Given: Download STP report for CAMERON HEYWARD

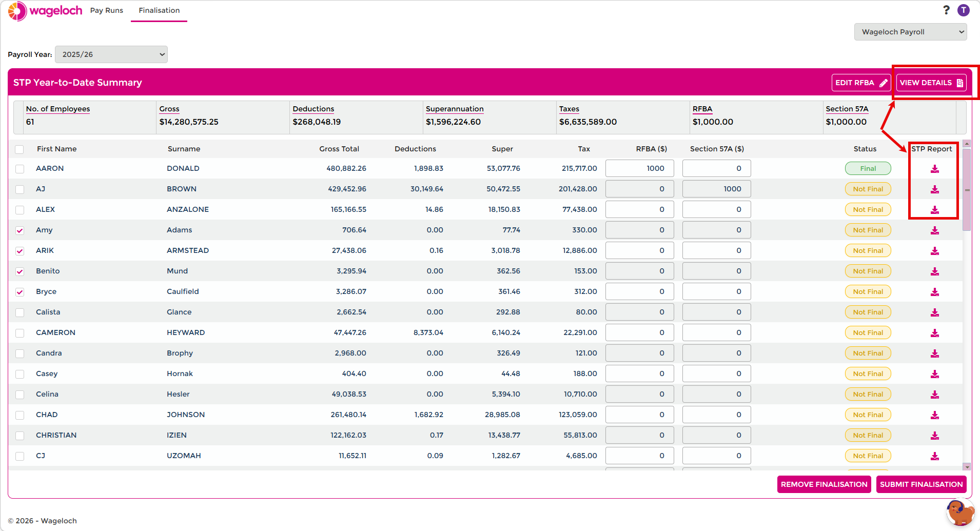Looking at the screenshot, I should tap(935, 333).
